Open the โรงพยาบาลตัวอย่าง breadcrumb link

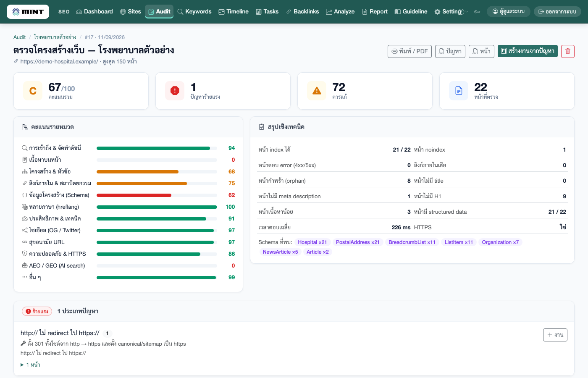pyautogui.click(x=55, y=37)
